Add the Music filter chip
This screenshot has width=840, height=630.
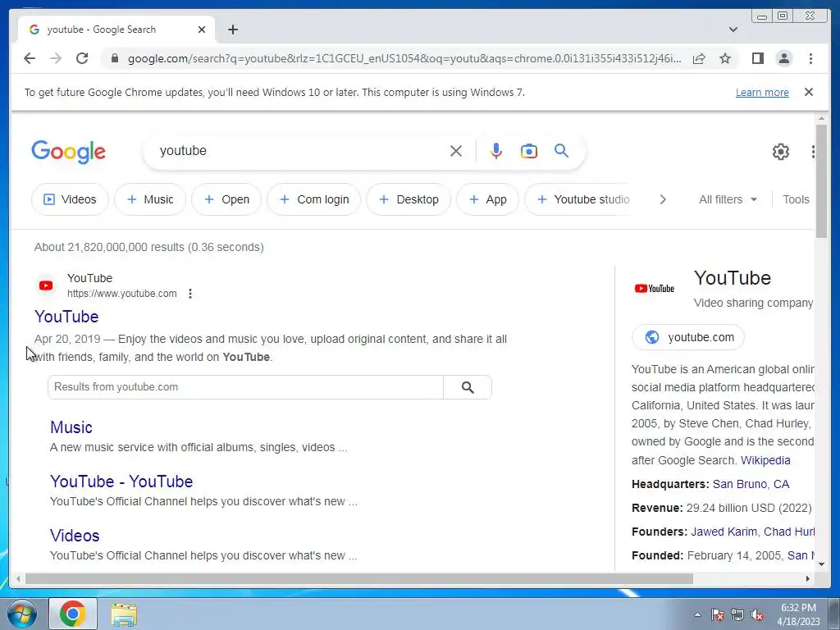point(150,199)
